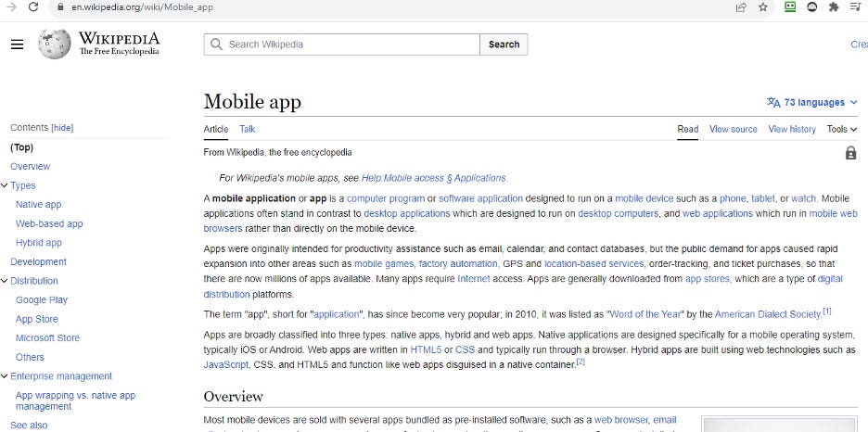Collapse the Enterprise management section chevron
Screen dimensions: 868x432
(x=5, y=376)
